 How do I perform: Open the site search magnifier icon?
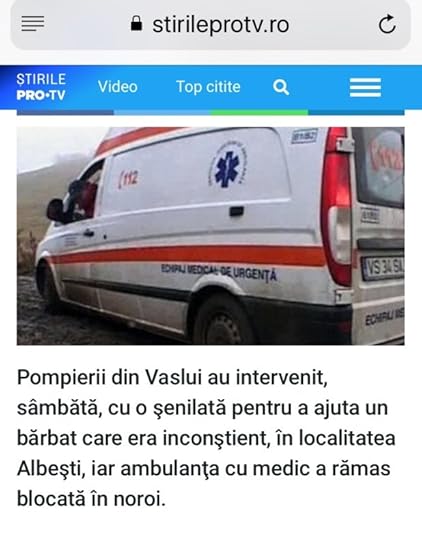coord(281,87)
